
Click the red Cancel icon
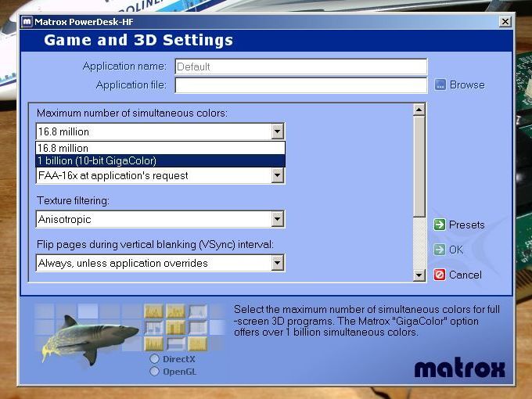(440, 275)
